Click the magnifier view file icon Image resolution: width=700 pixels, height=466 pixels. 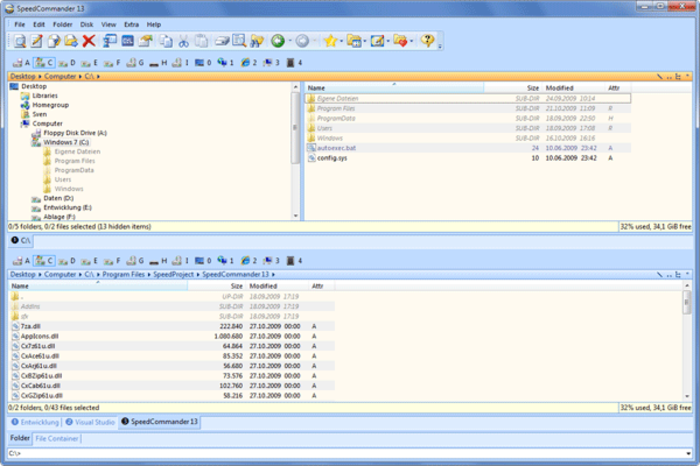19,41
